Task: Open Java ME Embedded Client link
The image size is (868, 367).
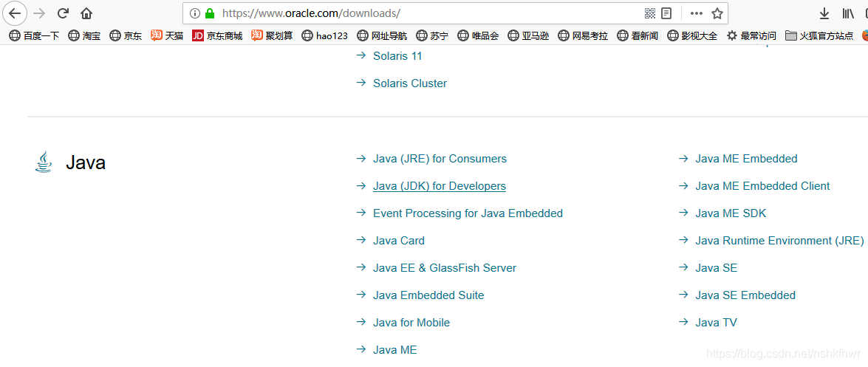Action: pyautogui.click(x=762, y=186)
